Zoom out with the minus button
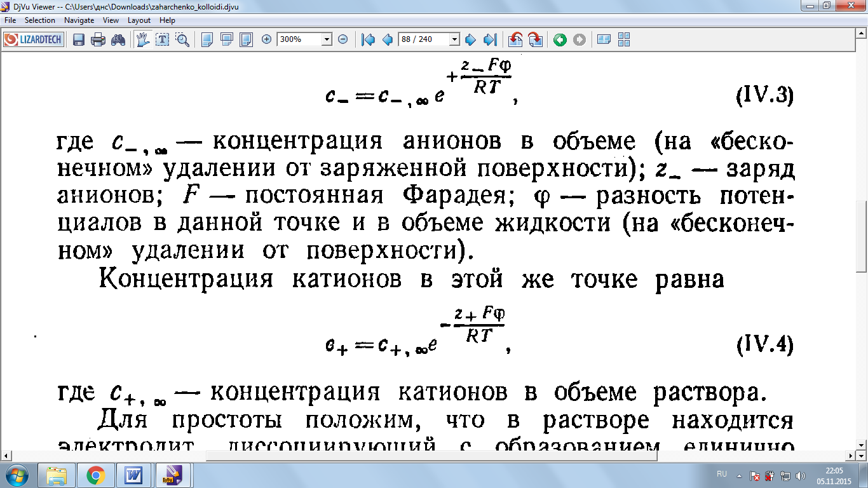The height and width of the screenshot is (488, 868). 342,39
